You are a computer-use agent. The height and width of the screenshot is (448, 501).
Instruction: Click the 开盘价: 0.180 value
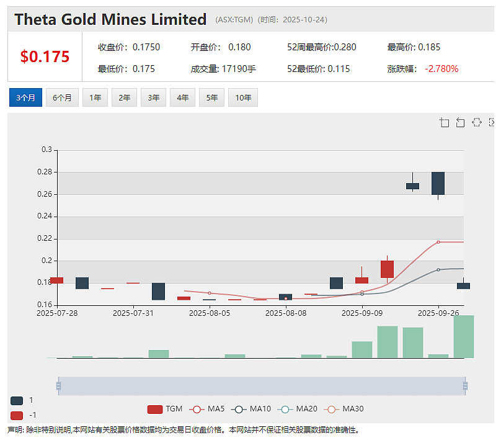tap(221, 47)
